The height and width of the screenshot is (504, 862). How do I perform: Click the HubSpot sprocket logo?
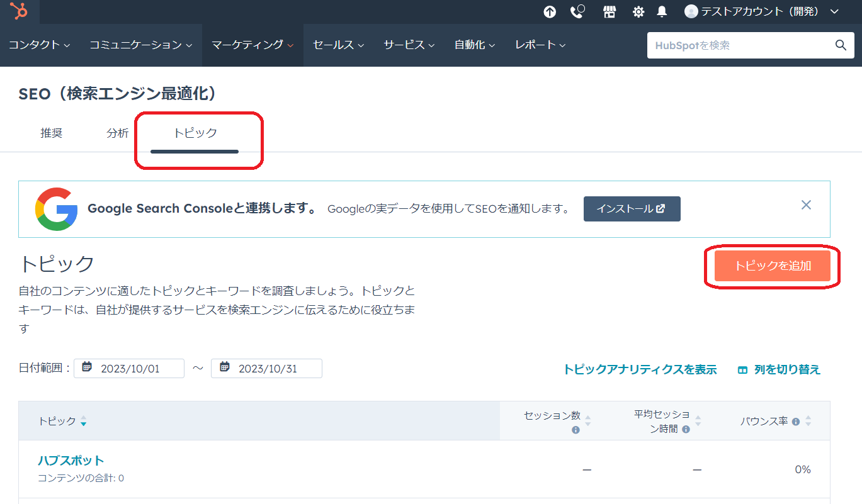coord(19,11)
